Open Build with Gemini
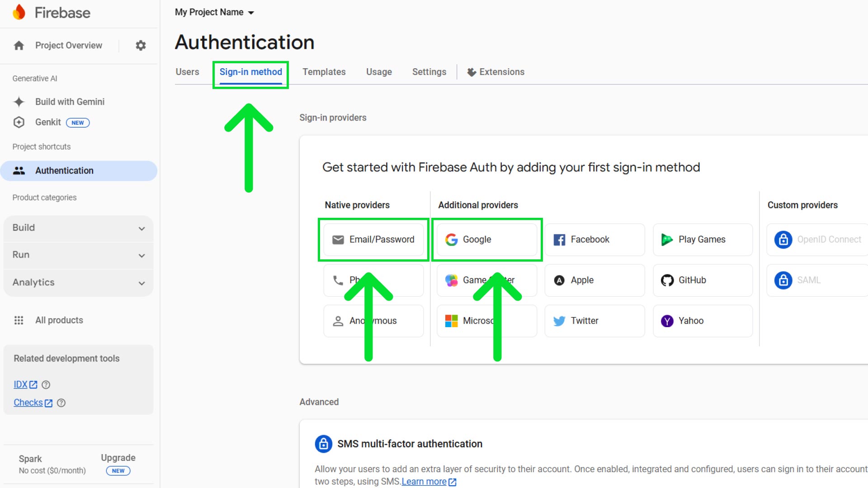This screenshot has width=868, height=488. coord(70,102)
